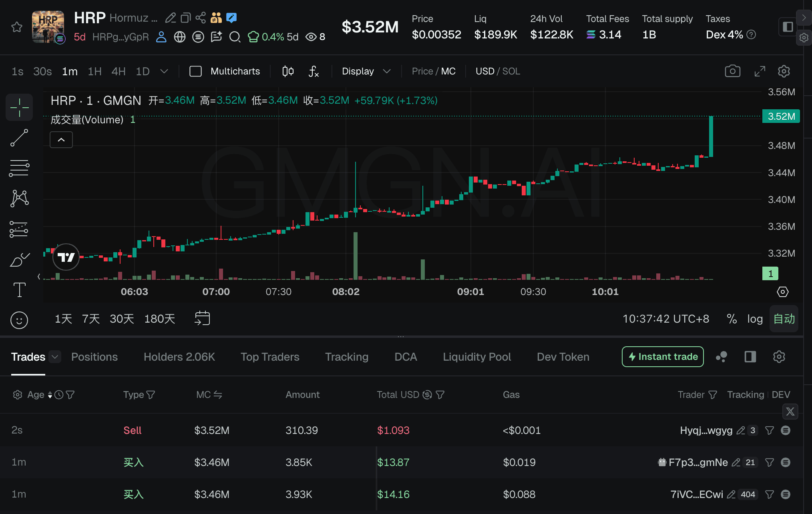
Task: Open chart settings gear in the toolbar
Action: [784, 71]
